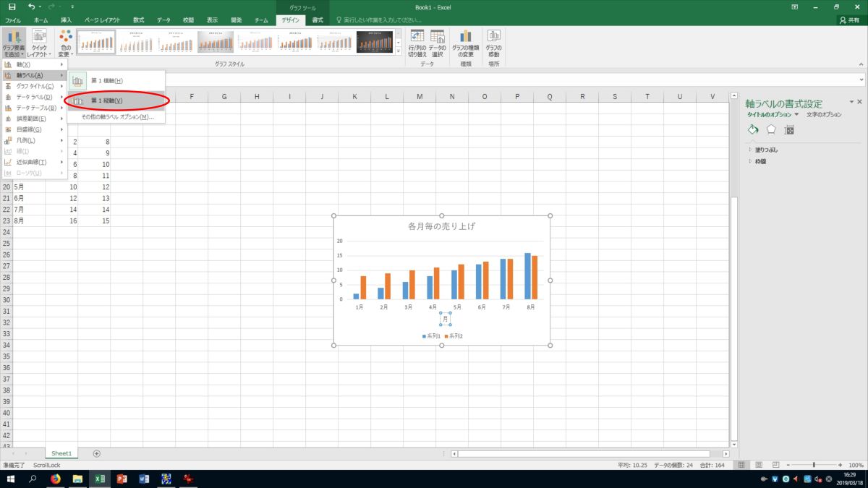This screenshot has height=488, width=868.
Task: Open グラフ要素を追加 (Add Chart Element) button
Action: (x=14, y=43)
